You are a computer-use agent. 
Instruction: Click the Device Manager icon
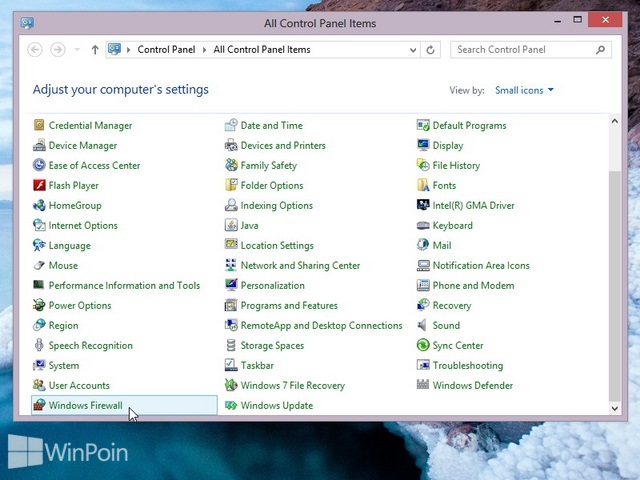click(39, 145)
